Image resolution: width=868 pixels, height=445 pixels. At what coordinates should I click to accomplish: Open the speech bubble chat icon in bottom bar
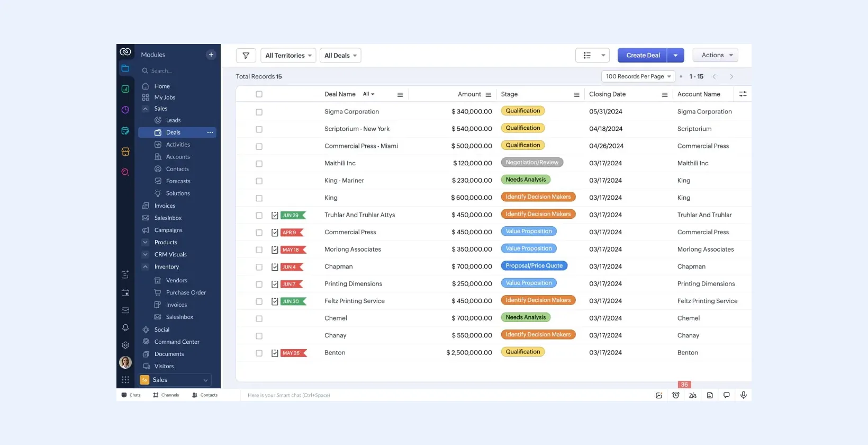coord(727,395)
